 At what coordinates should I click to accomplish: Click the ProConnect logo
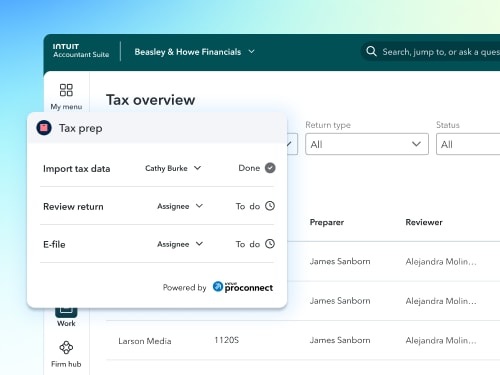243,287
